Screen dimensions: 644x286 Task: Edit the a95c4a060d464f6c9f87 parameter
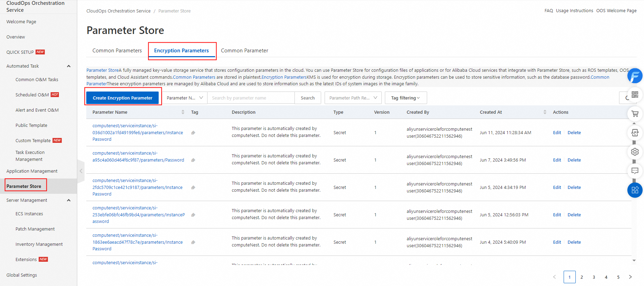click(557, 160)
